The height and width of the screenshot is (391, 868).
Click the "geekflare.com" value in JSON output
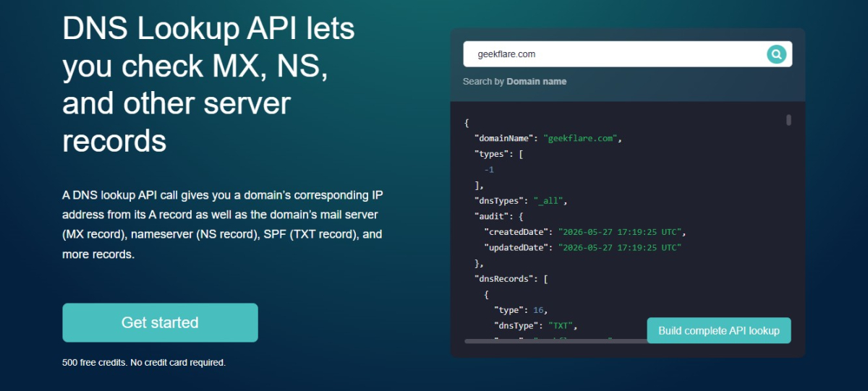581,139
